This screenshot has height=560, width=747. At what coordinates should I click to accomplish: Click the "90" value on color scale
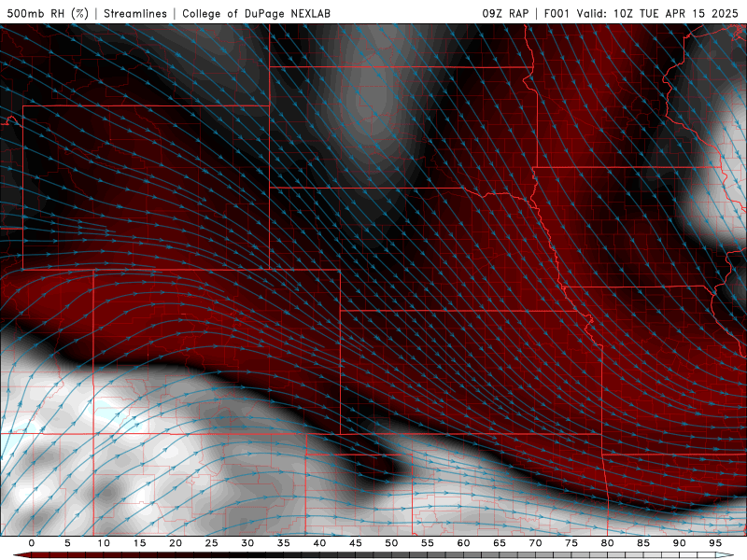pos(679,543)
